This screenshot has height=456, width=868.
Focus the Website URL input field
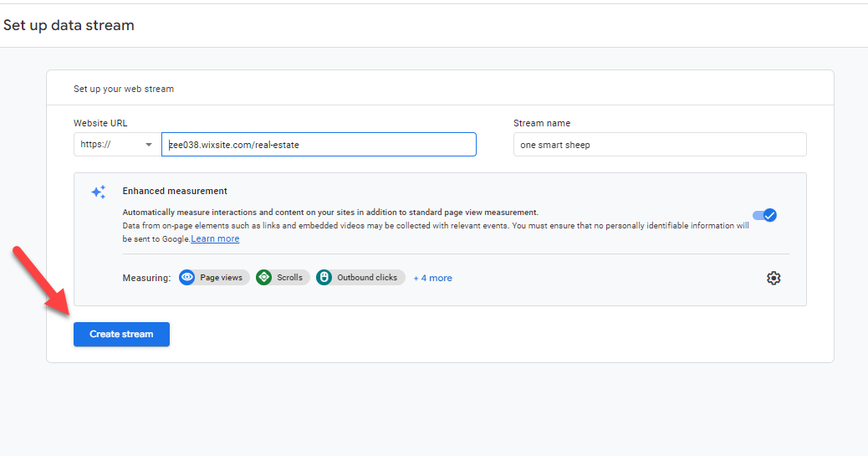[319, 145]
